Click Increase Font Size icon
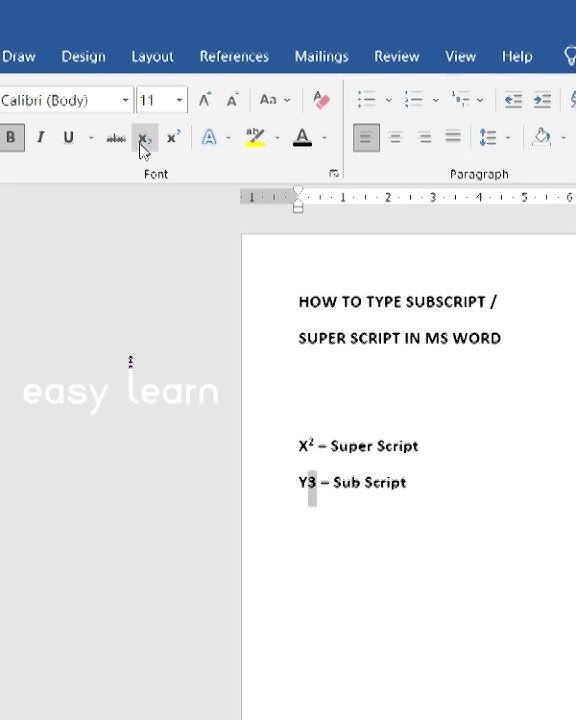The height and width of the screenshot is (720, 576). (205, 100)
